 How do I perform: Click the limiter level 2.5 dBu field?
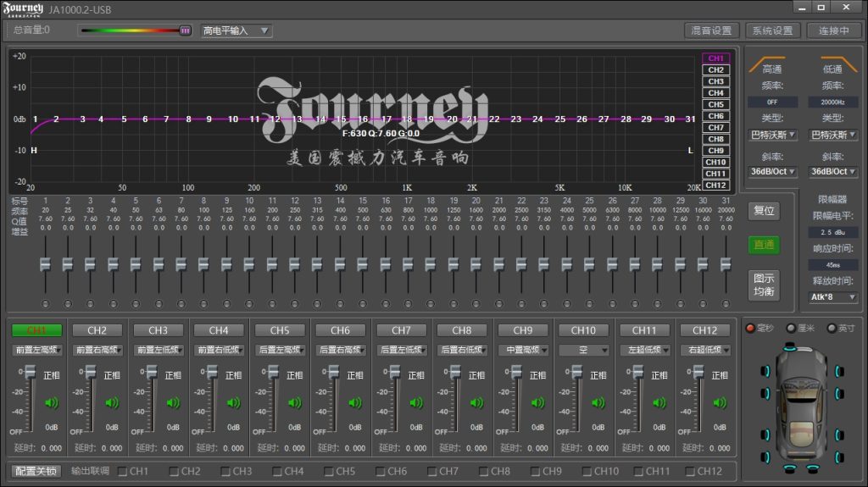[833, 232]
